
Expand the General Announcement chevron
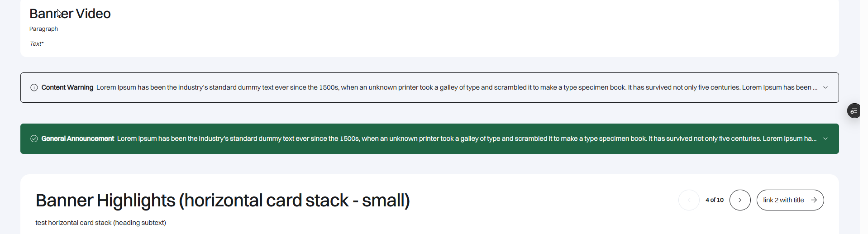point(825,139)
